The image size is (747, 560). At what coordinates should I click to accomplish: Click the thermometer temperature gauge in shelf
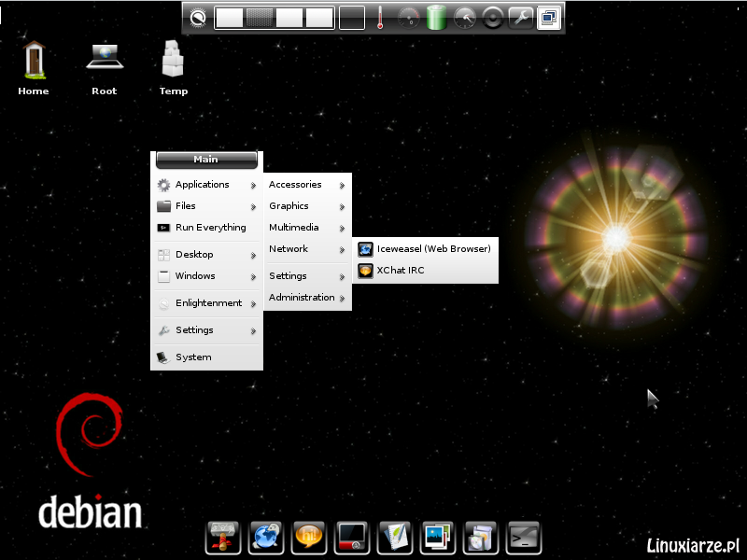click(x=380, y=18)
